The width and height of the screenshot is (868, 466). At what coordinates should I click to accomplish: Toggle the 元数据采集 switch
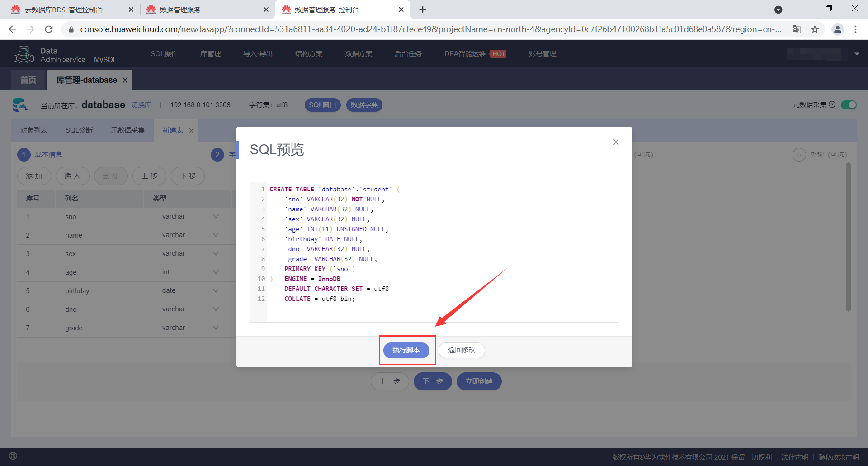click(x=849, y=105)
